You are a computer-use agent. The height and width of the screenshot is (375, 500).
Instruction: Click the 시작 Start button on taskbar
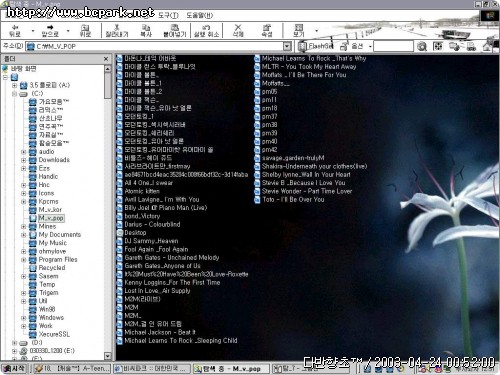[14, 368]
